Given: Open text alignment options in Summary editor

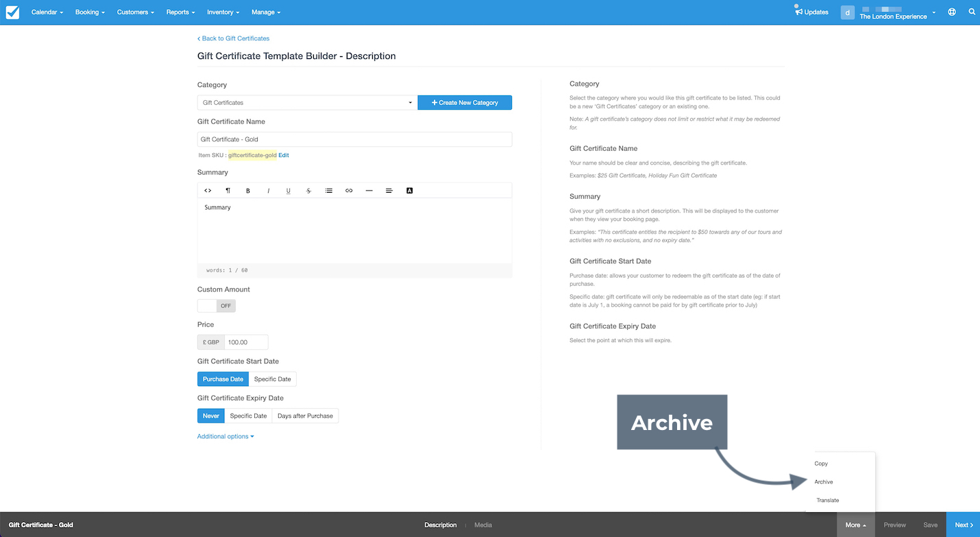Looking at the screenshot, I should click(389, 191).
